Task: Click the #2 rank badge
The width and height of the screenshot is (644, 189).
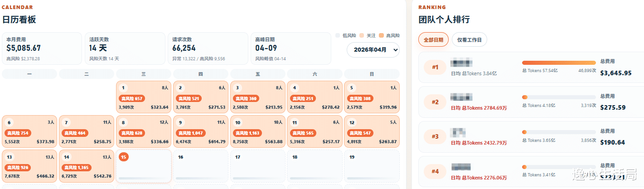Action: [x=435, y=102]
